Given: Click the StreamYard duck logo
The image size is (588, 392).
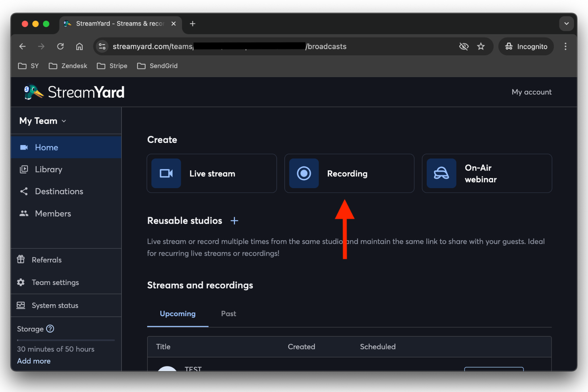Looking at the screenshot, I should pyautogui.click(x=34, y=92).
